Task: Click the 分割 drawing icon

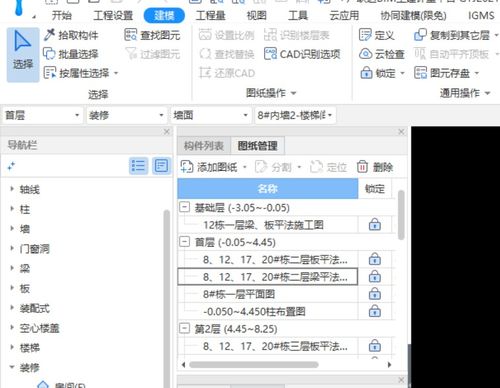Action: tap(261, 167)
